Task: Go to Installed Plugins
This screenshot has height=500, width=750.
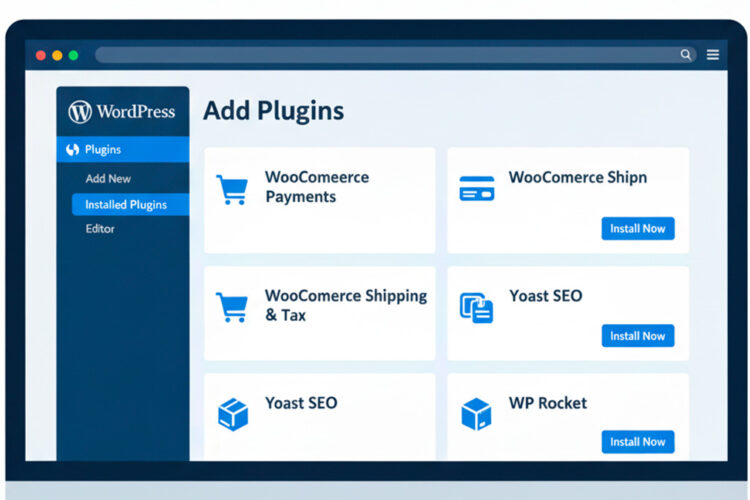Action: (x=126, y=205)
